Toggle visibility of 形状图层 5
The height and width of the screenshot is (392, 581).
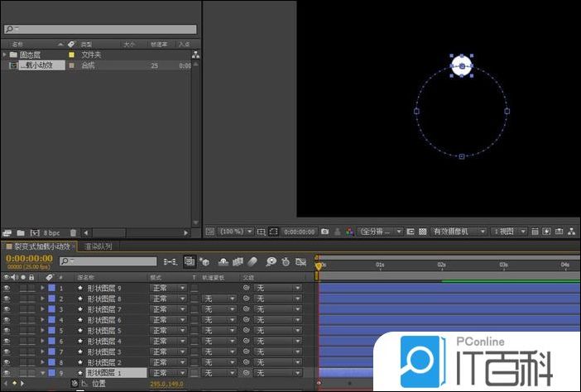(x=7, y=331)
